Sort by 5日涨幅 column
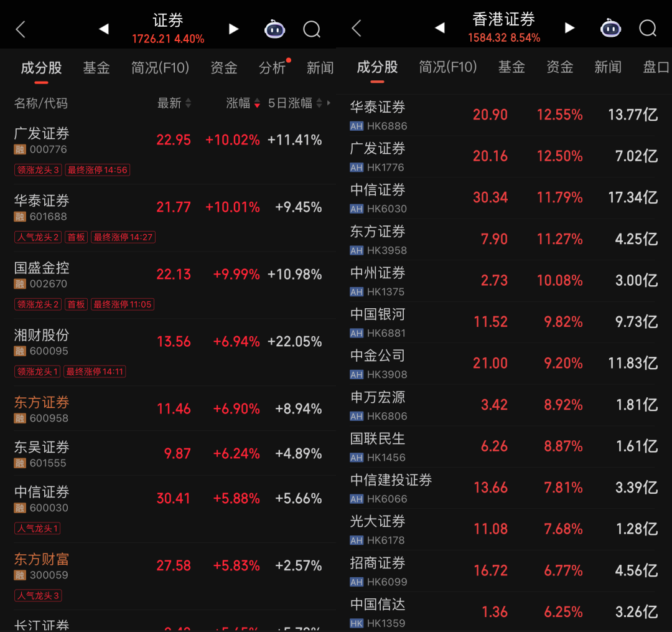 pos(295,103)
